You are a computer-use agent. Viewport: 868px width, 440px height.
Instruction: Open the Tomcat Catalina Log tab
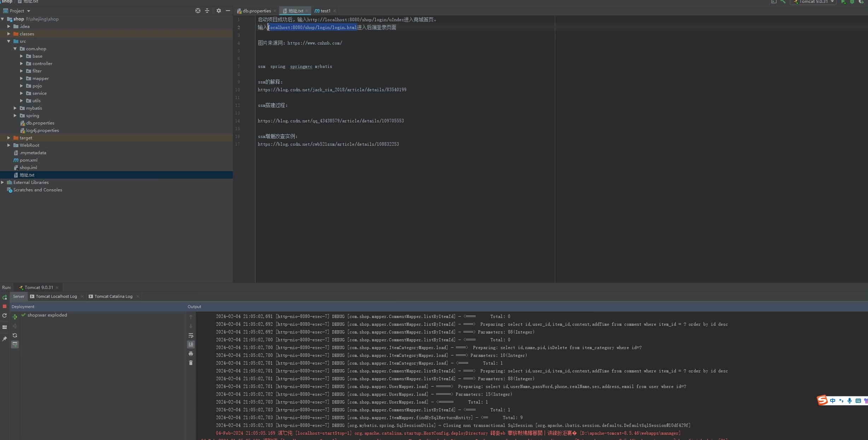pos(113,296)
